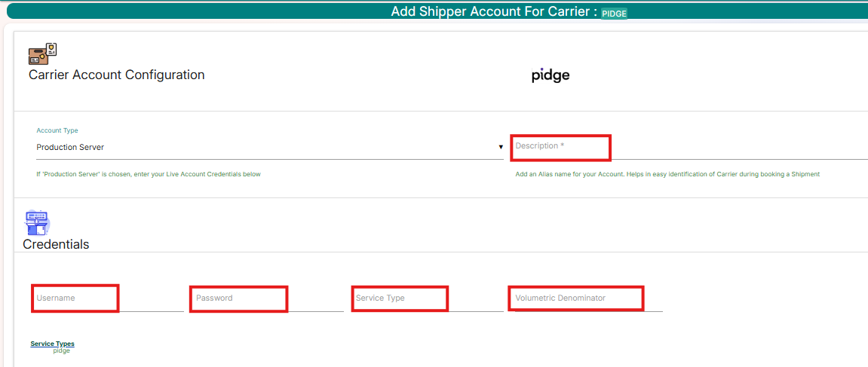The height and width of the screenshot is (367, 868).
Task: Click the pidge carrier logo
Action: pyautogui.click(x=551, y=75)
